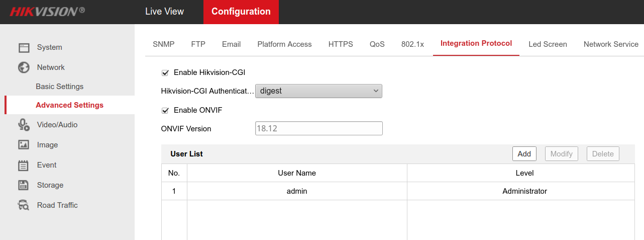Open the Road Traffic sidebar section

57,205
